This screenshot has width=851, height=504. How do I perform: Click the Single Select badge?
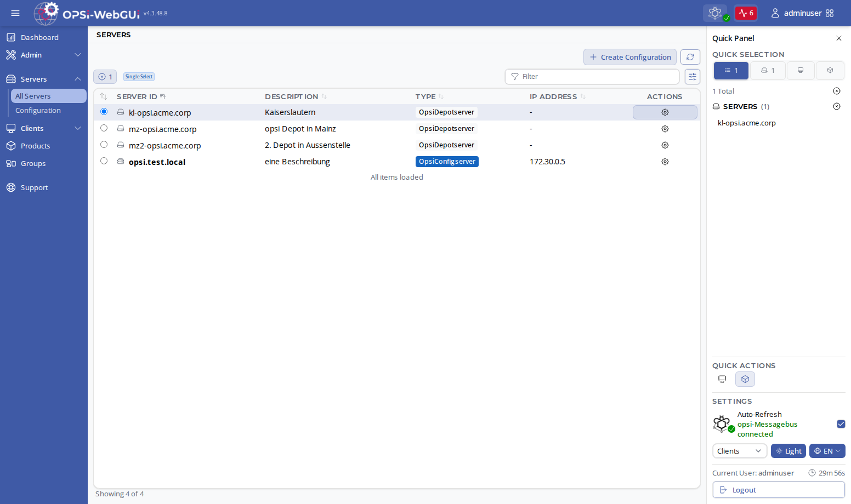pos(139,77)
